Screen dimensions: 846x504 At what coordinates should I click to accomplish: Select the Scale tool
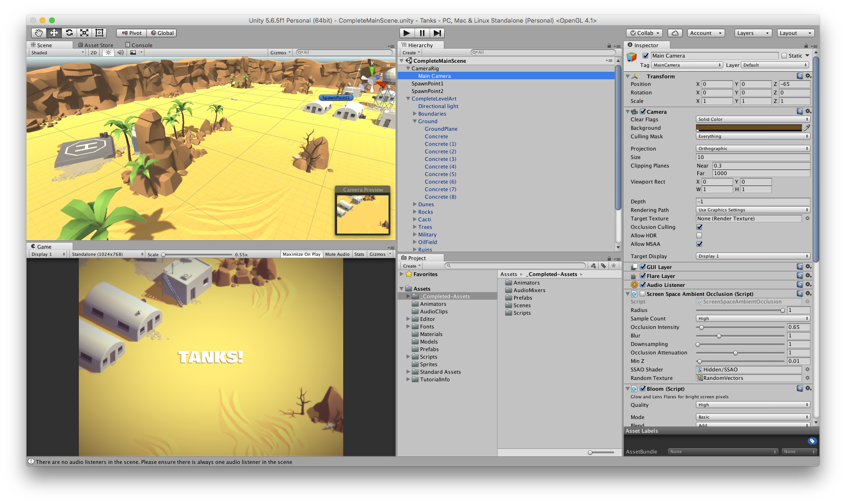(x=84, y=33)
